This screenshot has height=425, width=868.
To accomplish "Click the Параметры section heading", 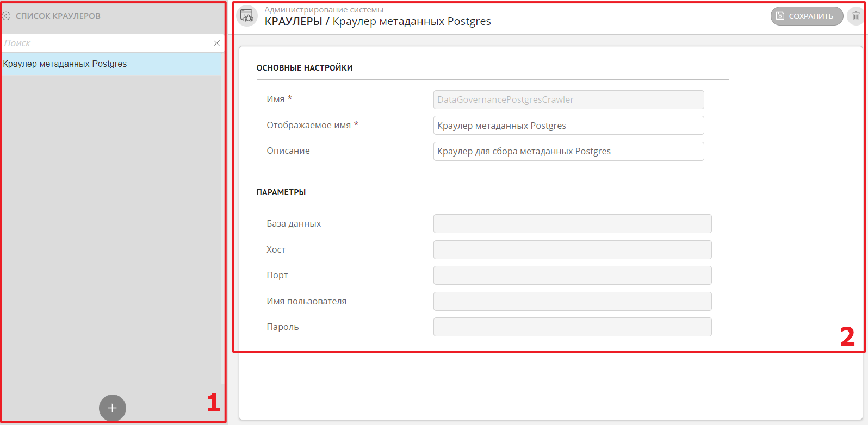I will pos(281,192).
